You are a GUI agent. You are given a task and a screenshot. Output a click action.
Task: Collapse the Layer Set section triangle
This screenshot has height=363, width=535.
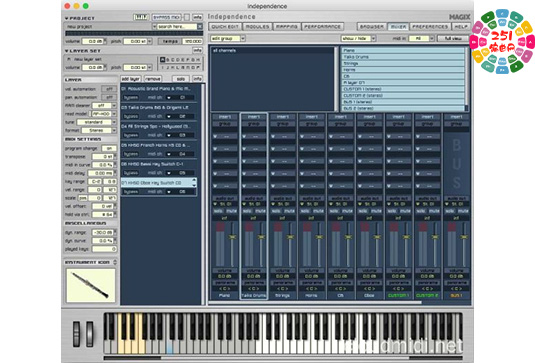(67, 51)
